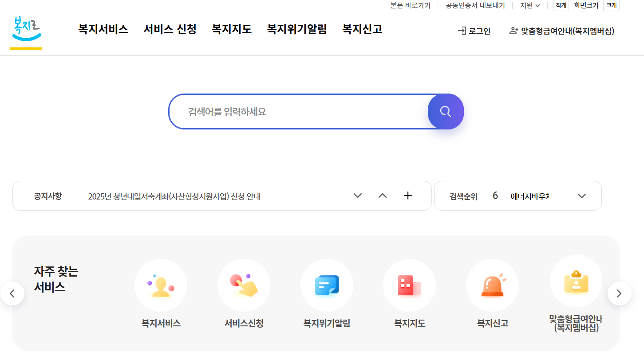Expand the 공지사항 notice list chevron

click(357, 196)
